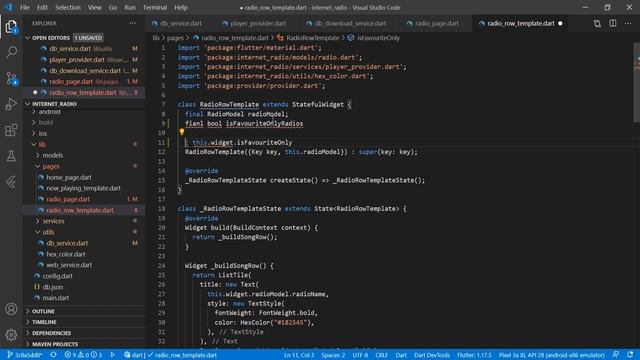Expand the ios folder

coord(43,133)
